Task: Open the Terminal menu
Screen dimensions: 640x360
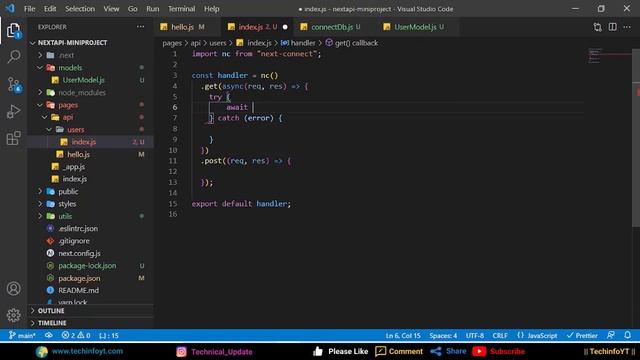Action: (x=182, y=9)
